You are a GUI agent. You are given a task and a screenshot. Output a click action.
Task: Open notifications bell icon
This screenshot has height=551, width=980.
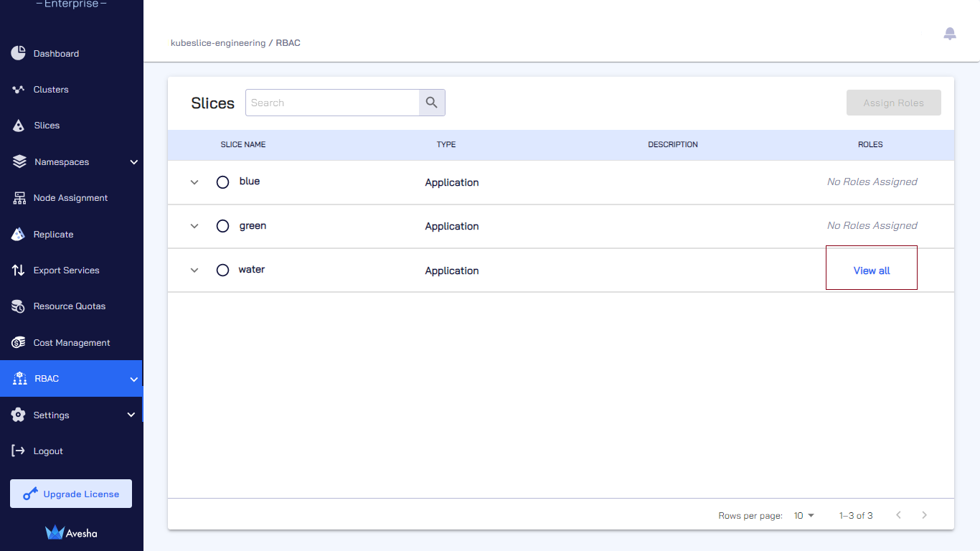950,34
